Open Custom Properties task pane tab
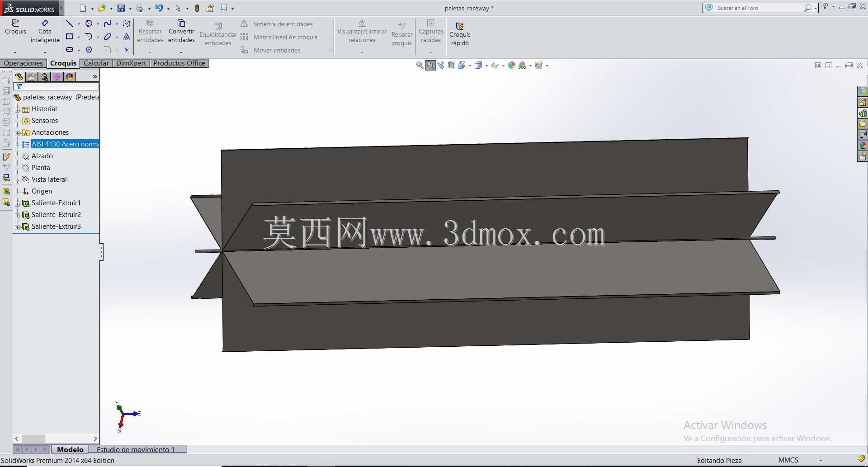 pos(863,156)
